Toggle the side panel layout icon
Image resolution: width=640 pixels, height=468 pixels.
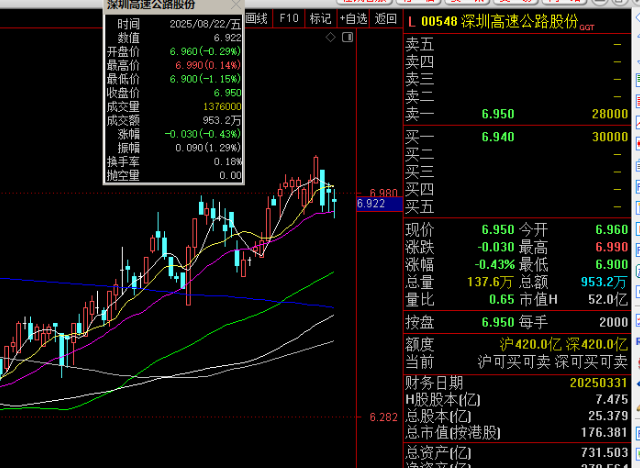348,38
